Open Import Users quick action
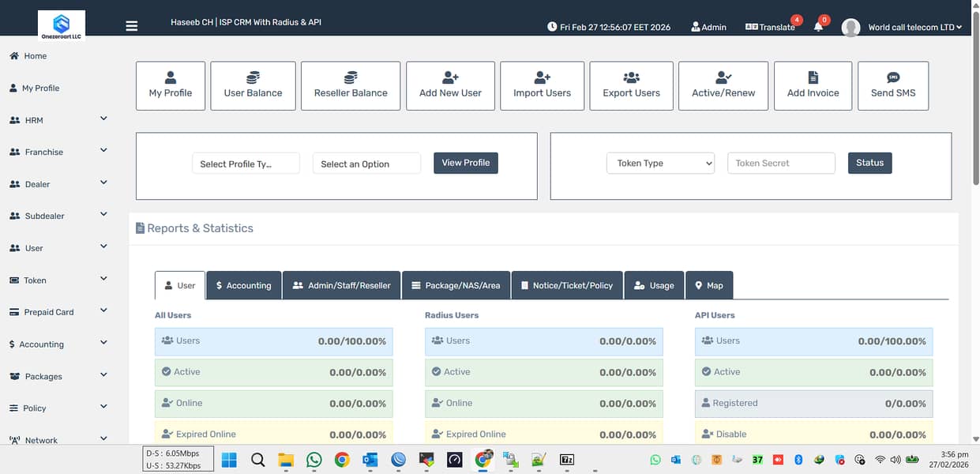The width and height of the screenshot is (980, 474). click(x=542, y=85)
